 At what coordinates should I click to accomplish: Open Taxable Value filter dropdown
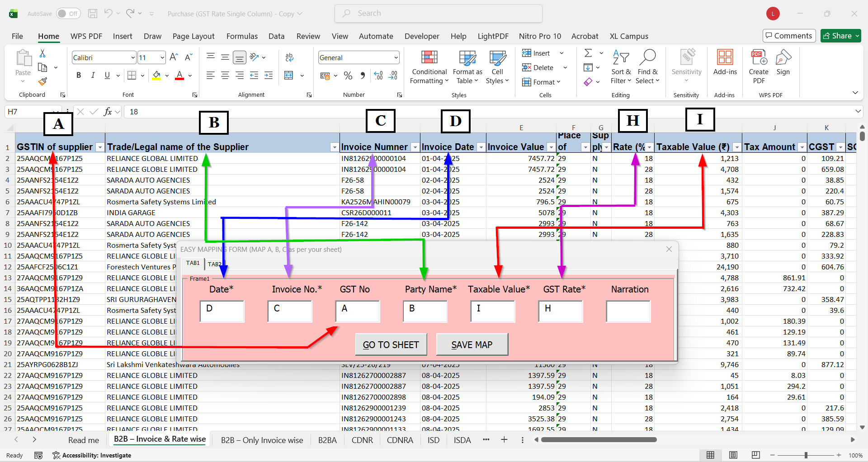(737, 147)
